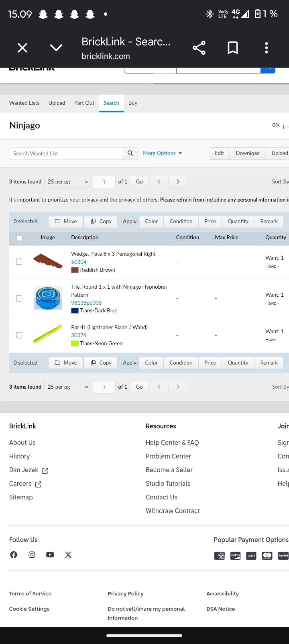Click the Discover payment icon
The width and height of the screenshot is (289, 644).
pyautogui.click(x=235, y=556)
